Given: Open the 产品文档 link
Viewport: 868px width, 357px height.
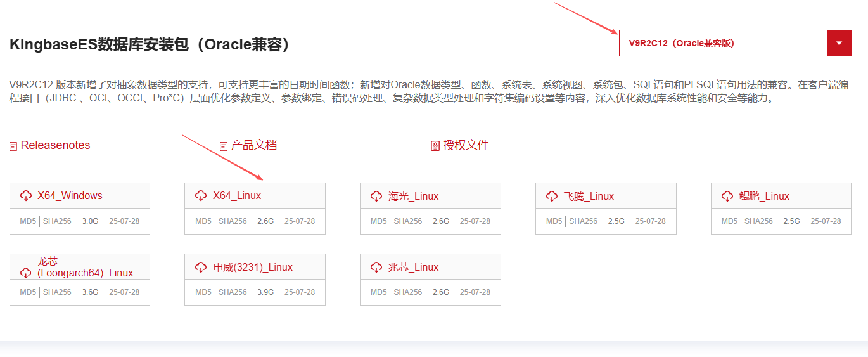Looking at the screenshot, I should click(x=254, y=145).
